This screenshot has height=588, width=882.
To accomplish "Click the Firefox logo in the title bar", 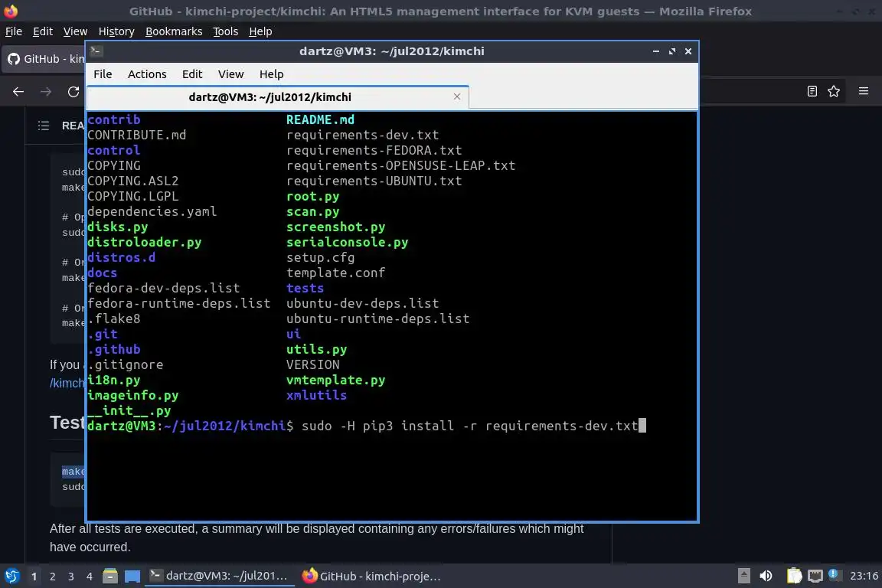I will click(11, 11).
